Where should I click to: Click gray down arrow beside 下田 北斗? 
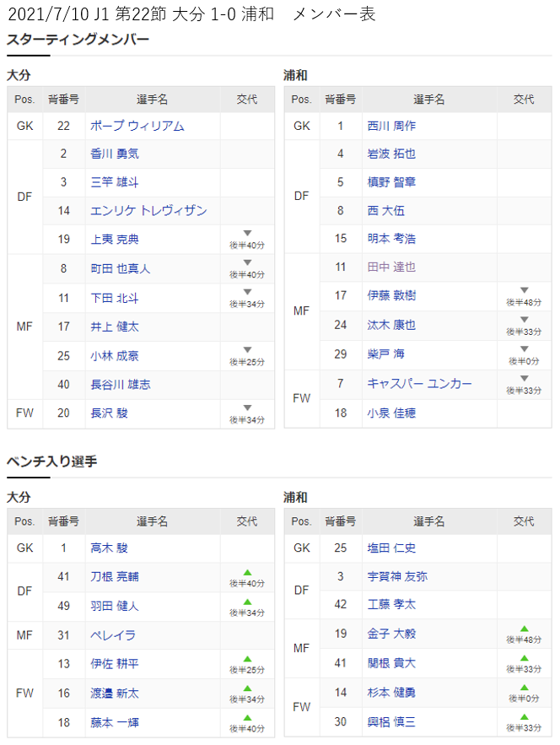(x=247, y=291)
